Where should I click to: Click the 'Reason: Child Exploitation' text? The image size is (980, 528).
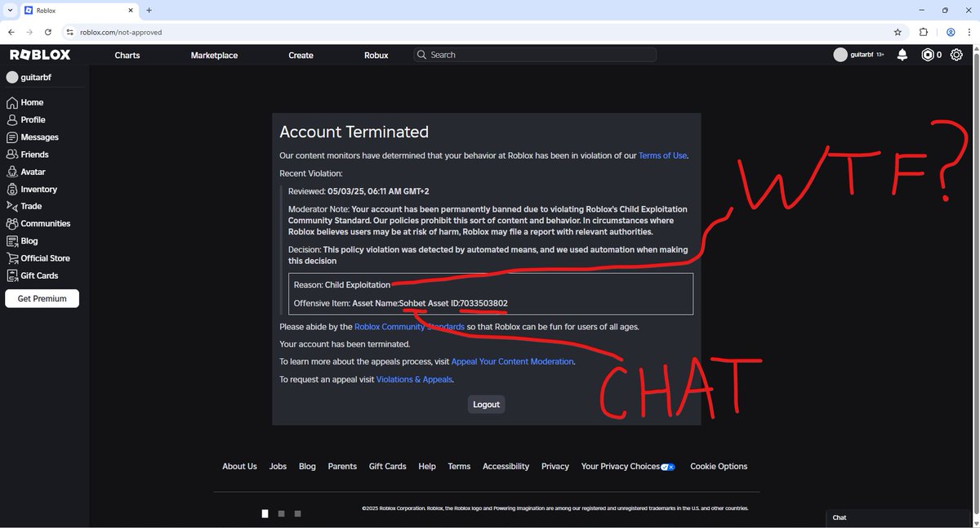click(342, 284)
